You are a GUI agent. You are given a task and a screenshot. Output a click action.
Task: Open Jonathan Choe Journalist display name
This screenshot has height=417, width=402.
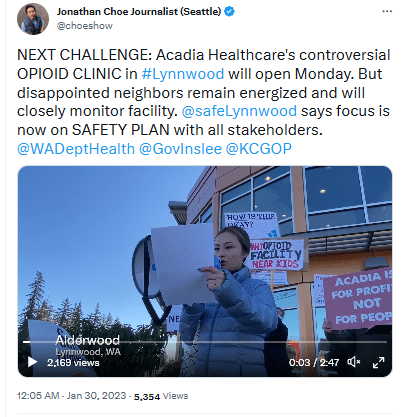point(139,12)
